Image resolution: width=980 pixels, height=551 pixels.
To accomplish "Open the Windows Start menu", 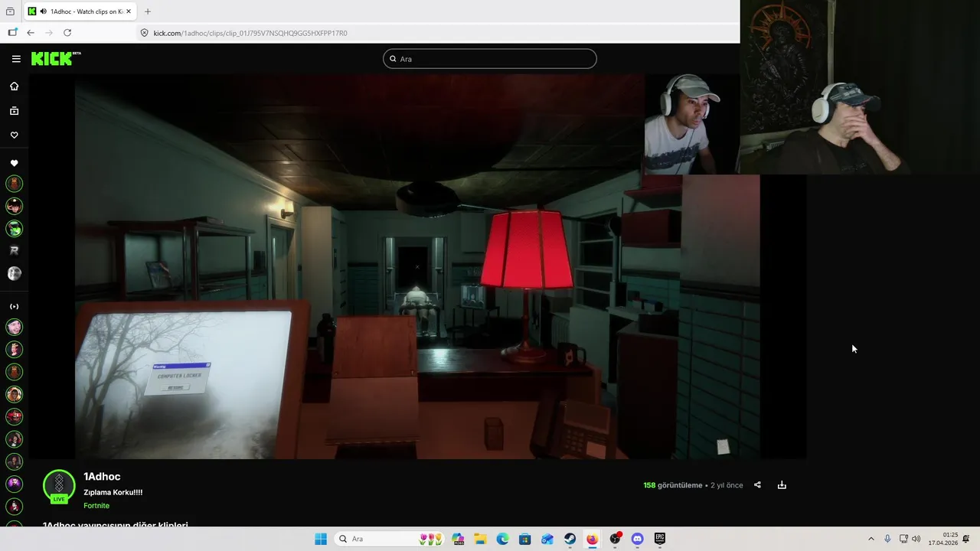I will tap(321, 539).
